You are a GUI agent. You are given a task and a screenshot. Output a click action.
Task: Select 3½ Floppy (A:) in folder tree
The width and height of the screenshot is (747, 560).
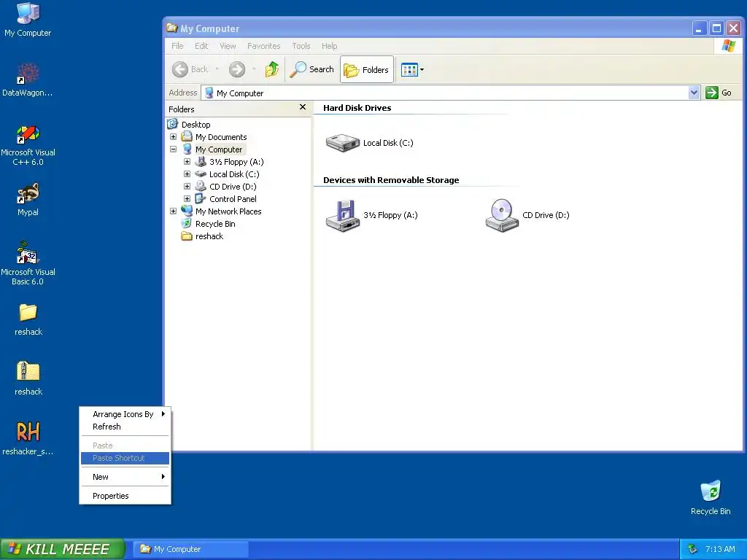pyautogui.click(x=236, y=162)
